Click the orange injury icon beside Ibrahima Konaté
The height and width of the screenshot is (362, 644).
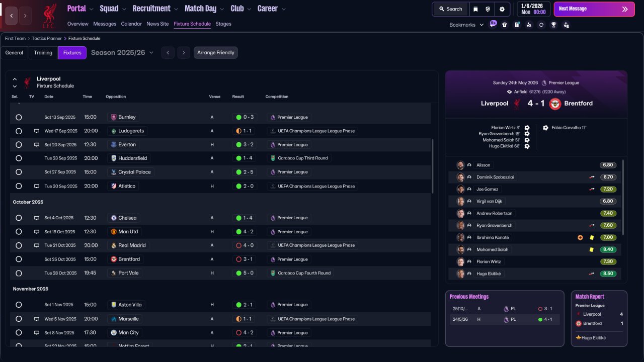(580, 237)
